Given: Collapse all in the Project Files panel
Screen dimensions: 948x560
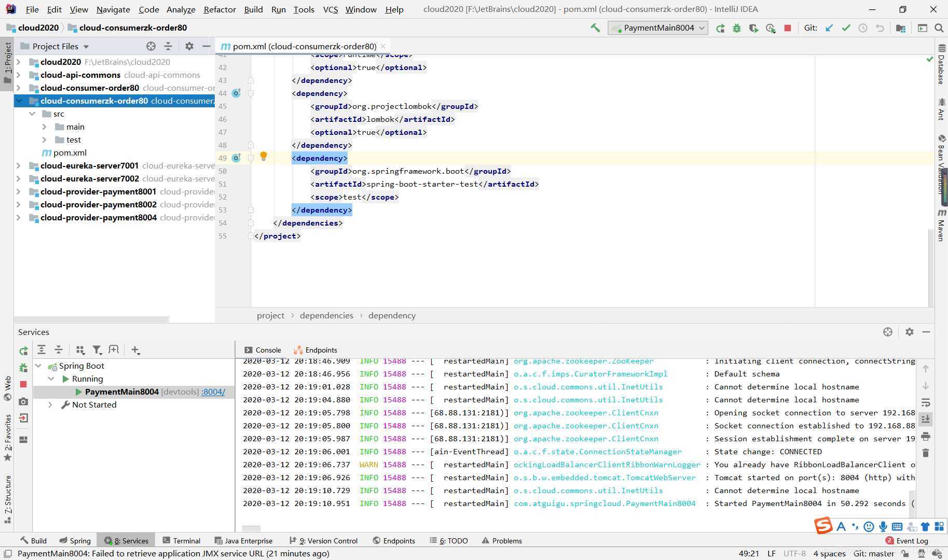Looking at the screenshot, I should tap(168, 46).
